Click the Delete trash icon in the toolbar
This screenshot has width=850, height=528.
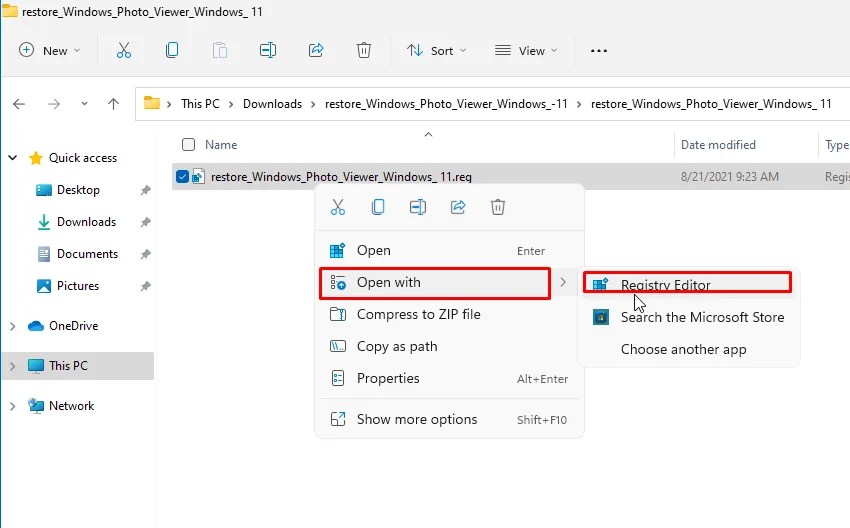[x=364, y=50]
